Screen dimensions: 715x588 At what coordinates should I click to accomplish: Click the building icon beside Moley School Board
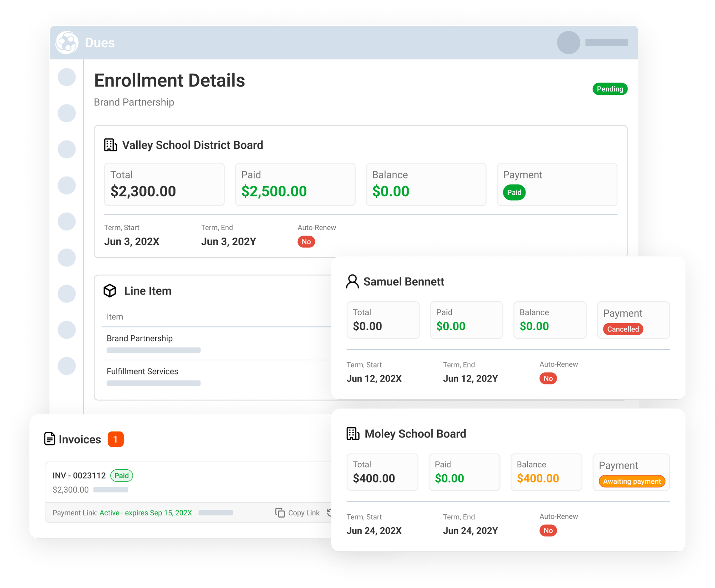pyautogui.click(x=353, y=434)
